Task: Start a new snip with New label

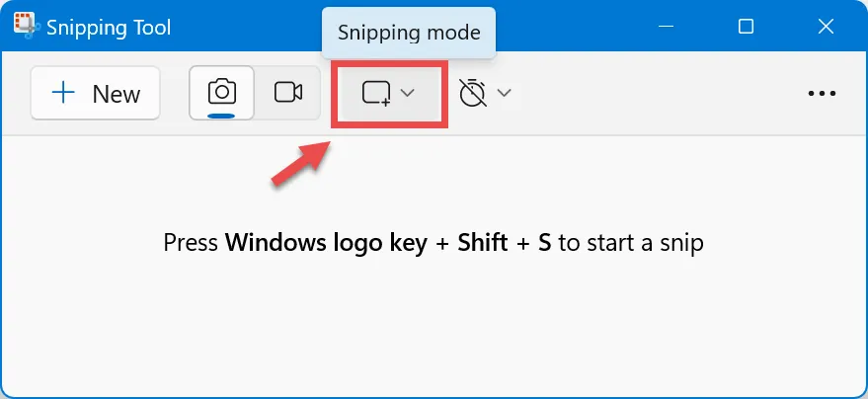Action: point(116,94)
